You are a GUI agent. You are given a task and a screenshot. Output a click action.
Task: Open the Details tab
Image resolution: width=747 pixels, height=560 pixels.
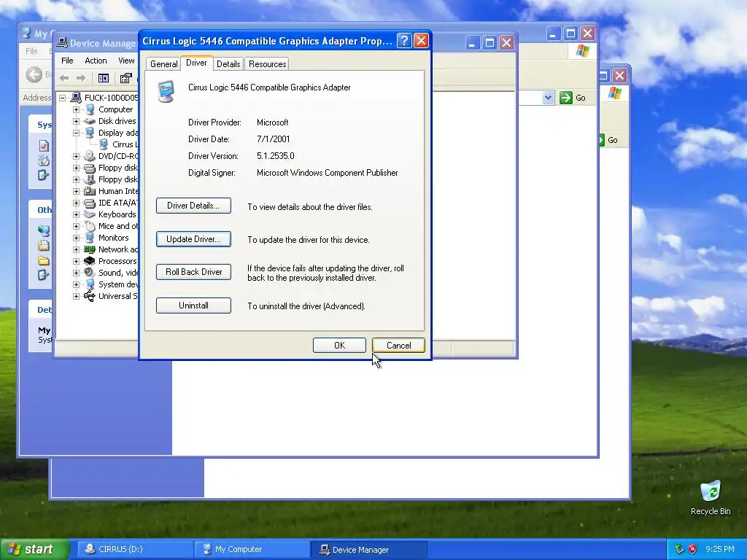(228, 64)
